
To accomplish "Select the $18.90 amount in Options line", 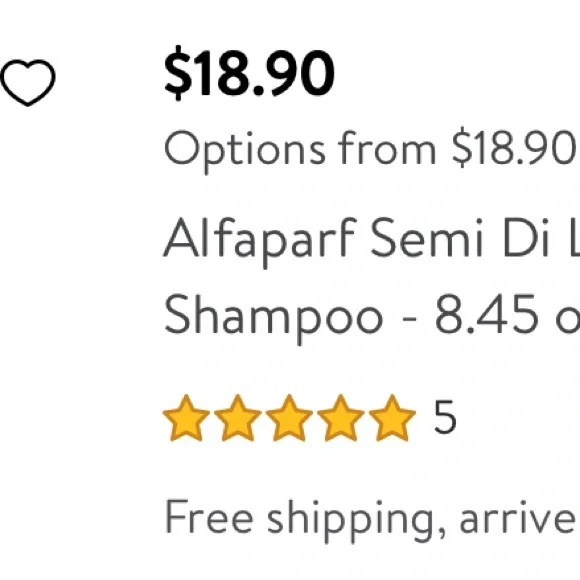I will point(512,148).
